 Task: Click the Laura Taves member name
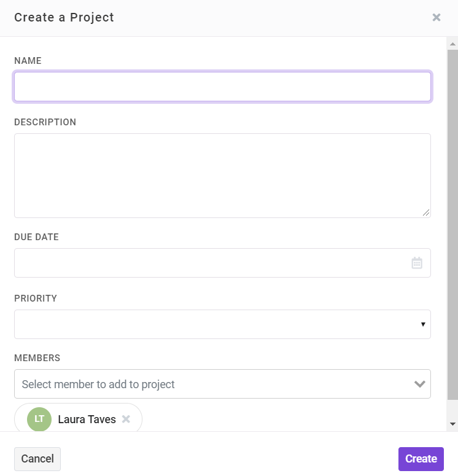coord(87,419)
